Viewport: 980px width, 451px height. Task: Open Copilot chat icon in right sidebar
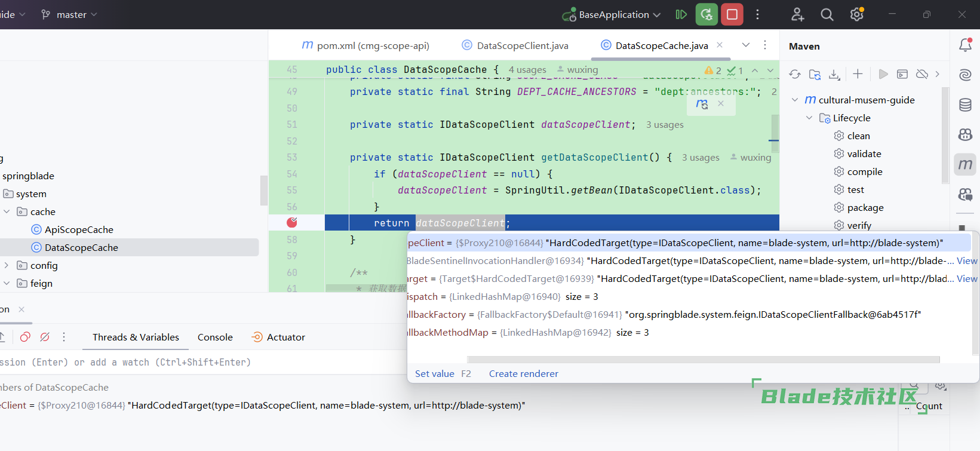click(x=965, y=195)
